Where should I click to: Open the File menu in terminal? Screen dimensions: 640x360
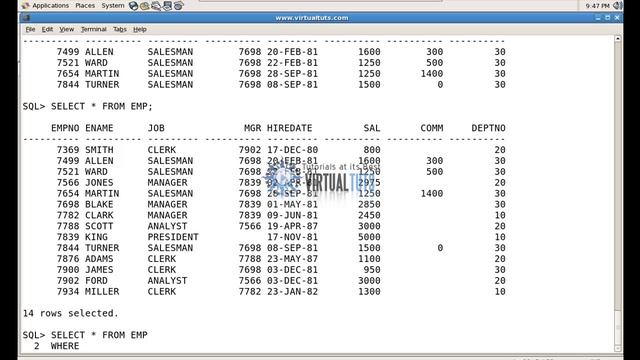coord(30,29)
